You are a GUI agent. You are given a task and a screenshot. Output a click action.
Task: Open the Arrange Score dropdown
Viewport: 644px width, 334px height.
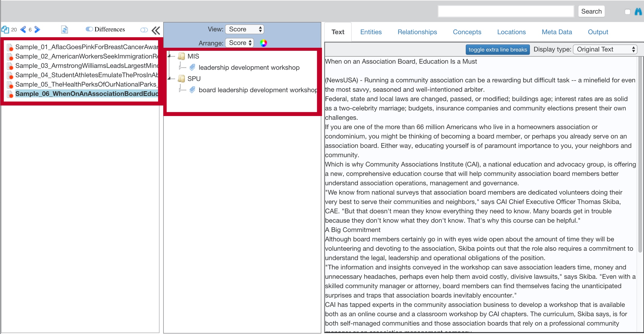pyautogui.click(x=240, y=43)
